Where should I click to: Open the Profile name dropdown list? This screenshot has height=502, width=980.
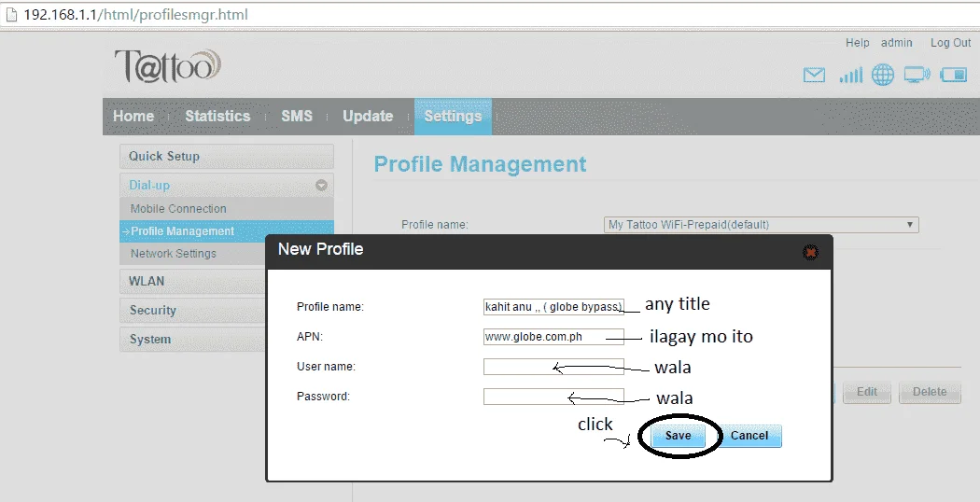point(762,225)
